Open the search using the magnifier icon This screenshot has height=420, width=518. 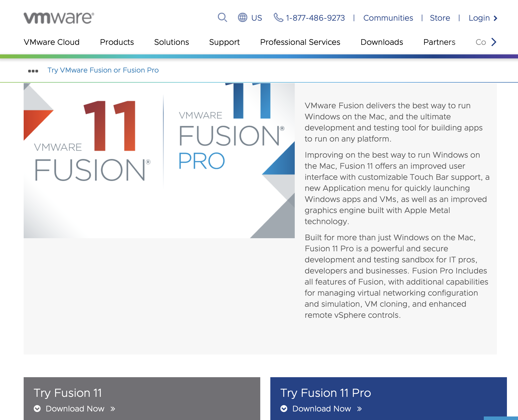coord(223,18)
